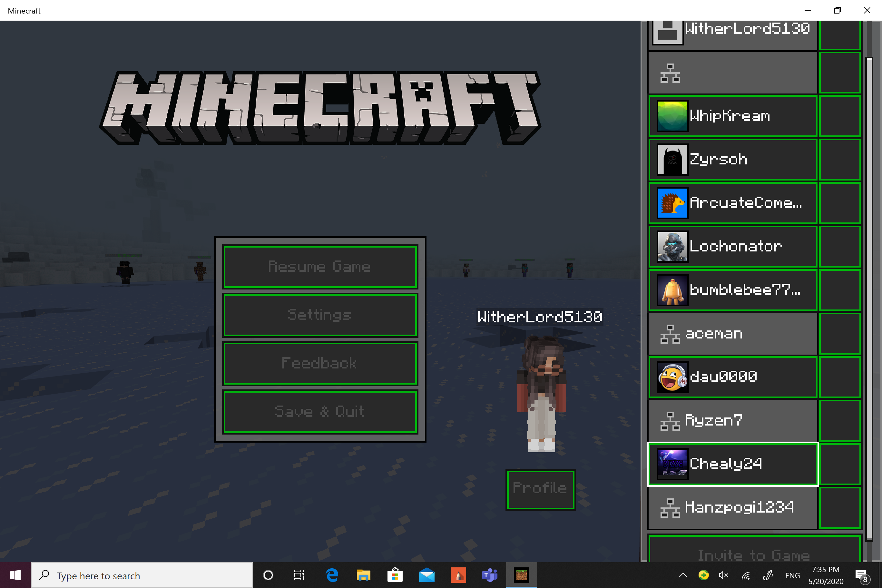
Task: Click WitherLord5130 name tag above character
Action: pos(540,317)
